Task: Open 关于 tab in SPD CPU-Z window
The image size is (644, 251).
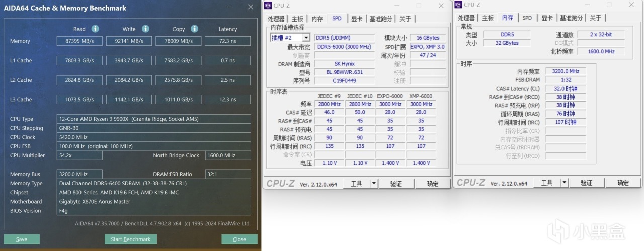Action: point(405,19)
